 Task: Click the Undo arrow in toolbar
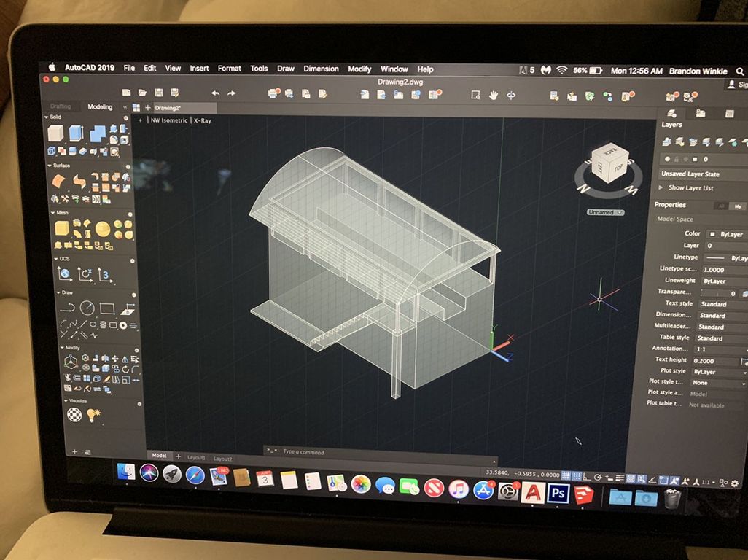[x=215, y=93]
